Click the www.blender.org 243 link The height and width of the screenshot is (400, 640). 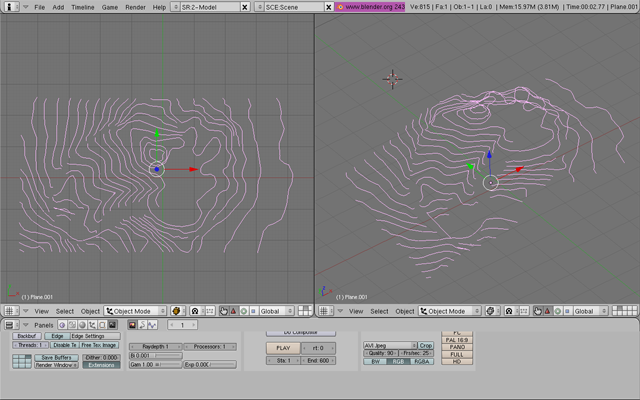tap(370, 7)
